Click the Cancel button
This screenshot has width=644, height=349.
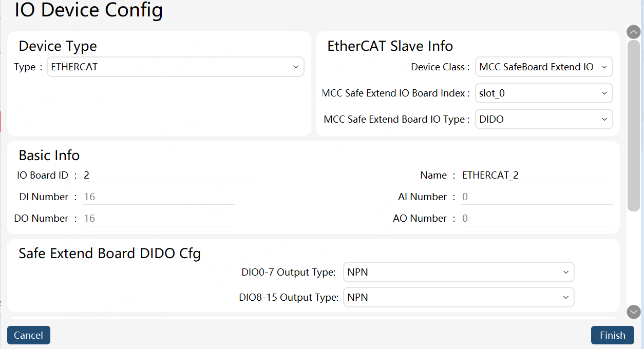[29, 335]
